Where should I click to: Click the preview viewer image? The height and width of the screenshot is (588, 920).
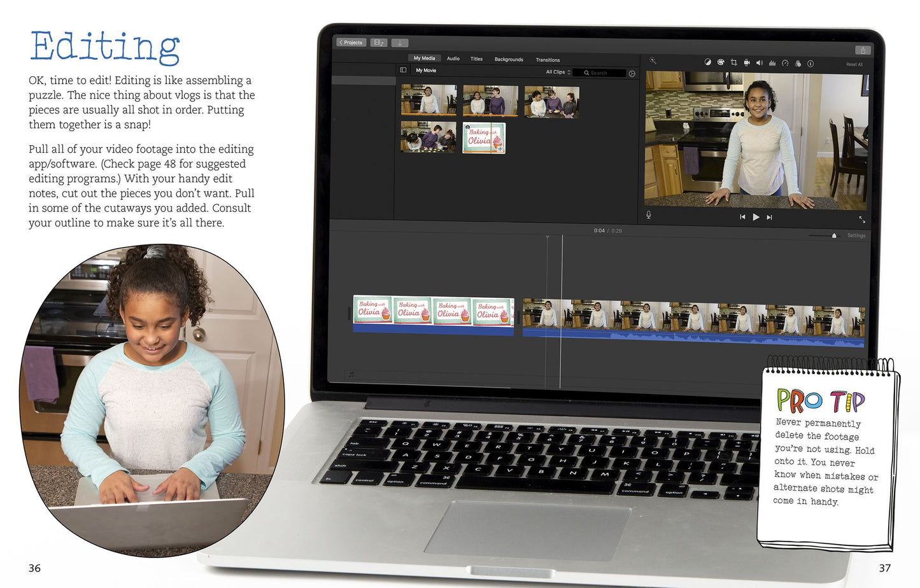[756, 140]
